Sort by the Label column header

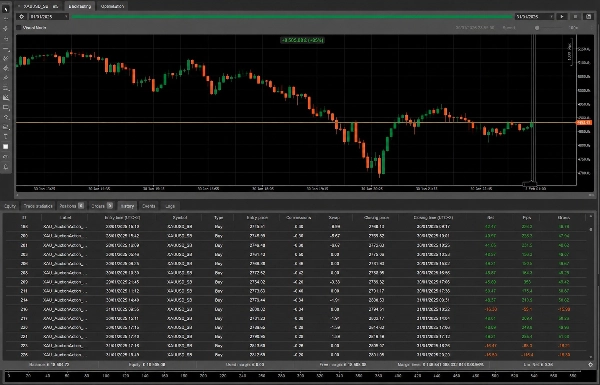[x=65, y=218]
